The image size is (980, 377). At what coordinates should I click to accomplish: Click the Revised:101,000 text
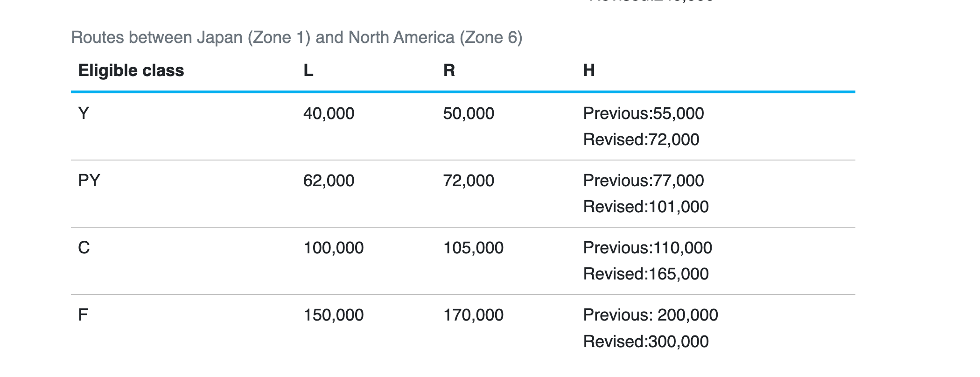[646, 207]
